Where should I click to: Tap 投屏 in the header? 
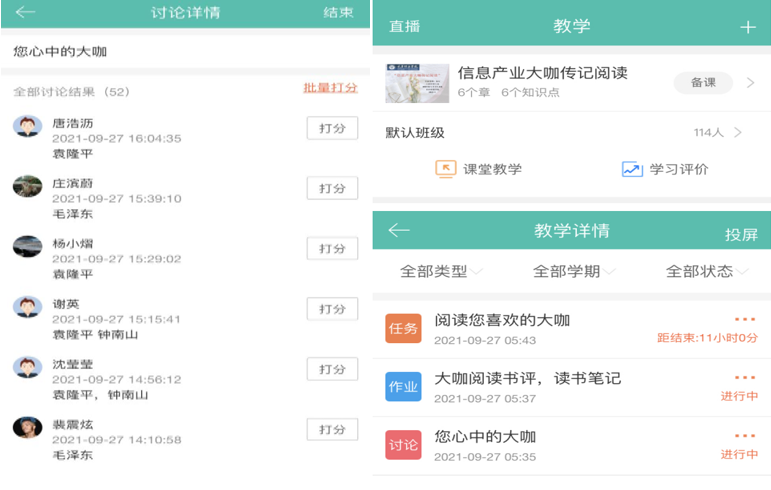pyautogui.click(x=741, y=234)
